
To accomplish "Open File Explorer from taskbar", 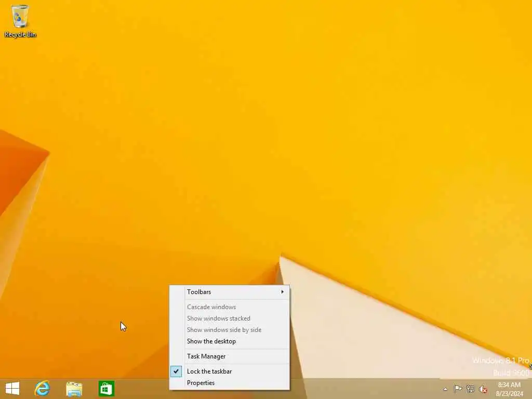I will coord(74,389).
